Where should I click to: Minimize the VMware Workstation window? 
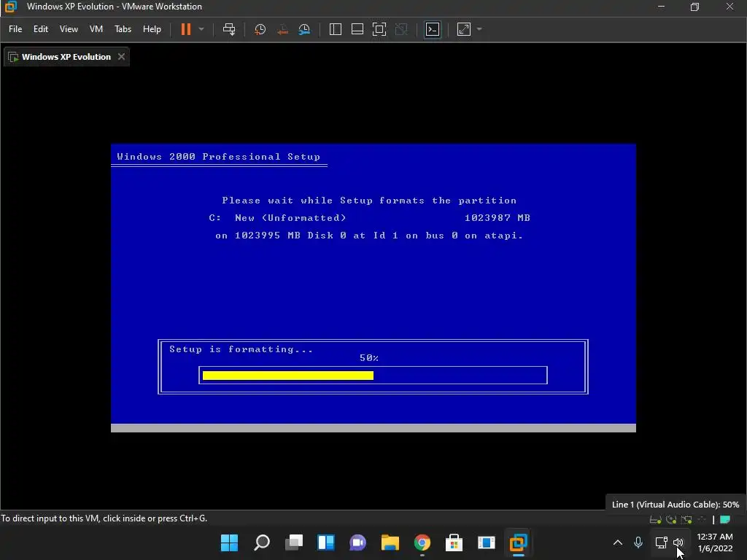[661, 7]
